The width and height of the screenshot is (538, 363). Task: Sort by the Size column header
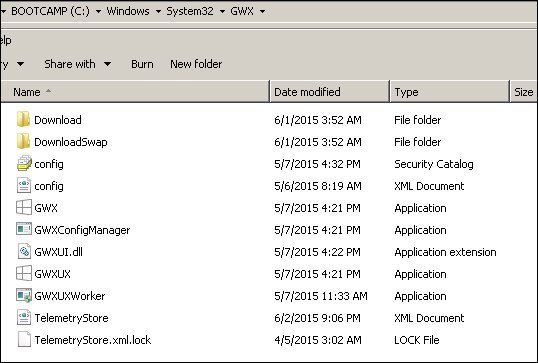524,92
